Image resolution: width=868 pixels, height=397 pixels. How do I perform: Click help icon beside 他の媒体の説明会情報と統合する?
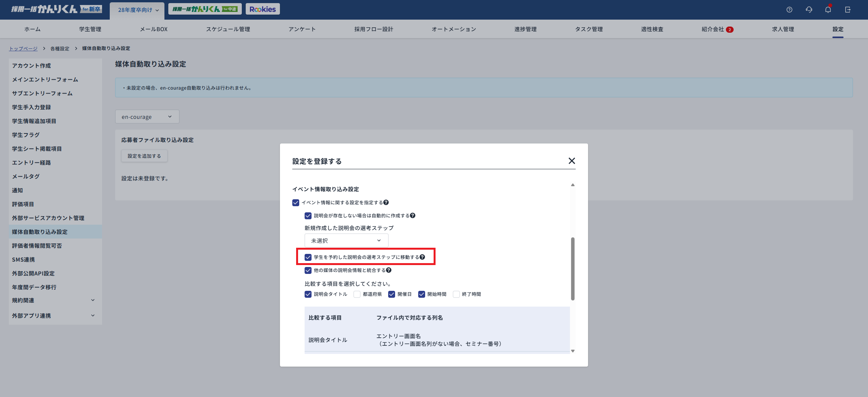389,270
